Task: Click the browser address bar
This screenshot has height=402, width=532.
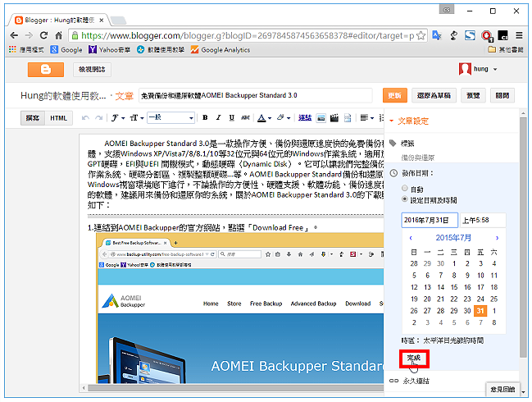Action: pos(248,35)
